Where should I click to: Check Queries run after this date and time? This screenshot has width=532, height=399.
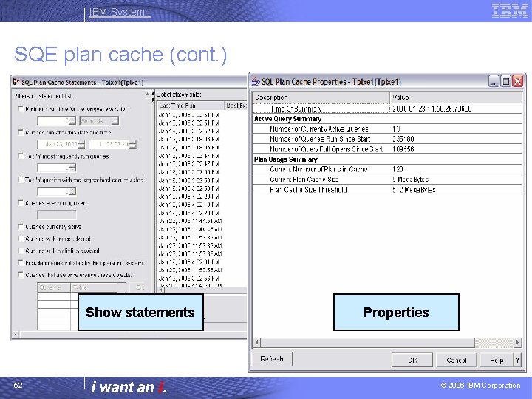click(x=21, y=132)
